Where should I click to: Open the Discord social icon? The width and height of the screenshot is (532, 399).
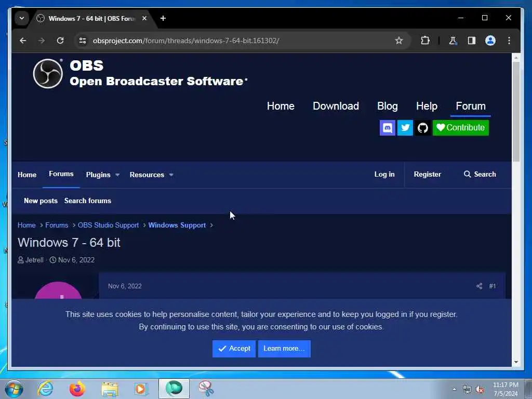click(x=388, y=128)
